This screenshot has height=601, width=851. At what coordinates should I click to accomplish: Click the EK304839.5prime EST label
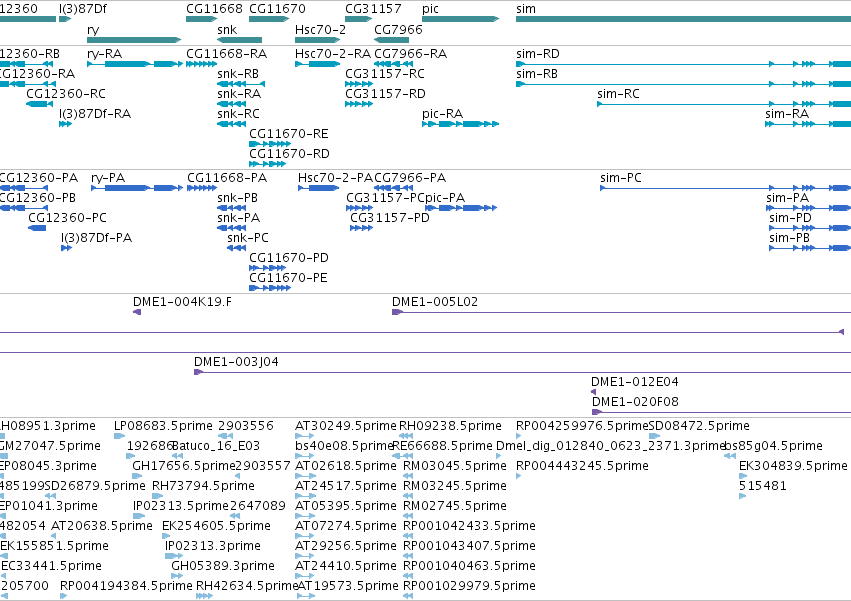tap(793, 466)
